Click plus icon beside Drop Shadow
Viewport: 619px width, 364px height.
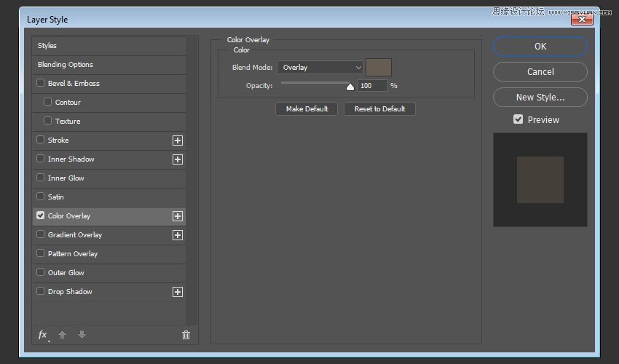pos(177,292)
